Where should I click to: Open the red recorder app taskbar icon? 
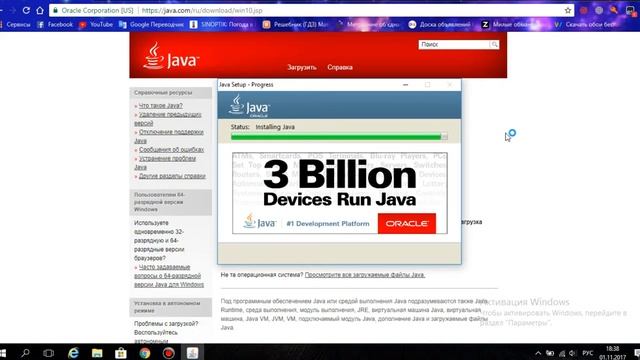pyautogui.click(x=169, y=353)
